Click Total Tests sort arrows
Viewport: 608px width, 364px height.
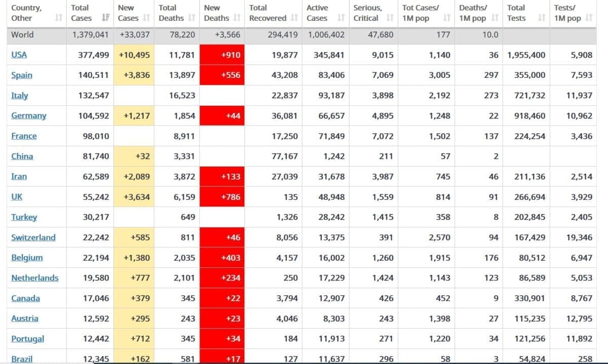542,18
